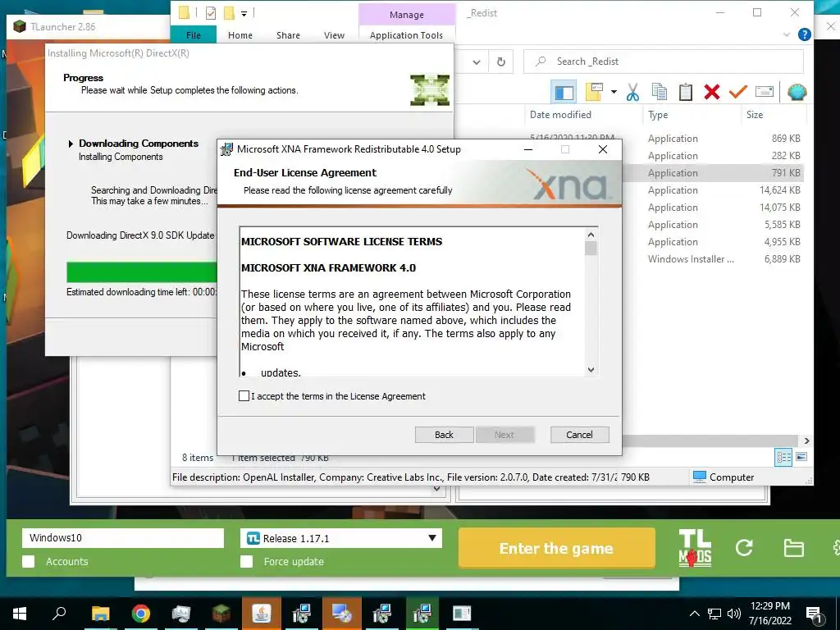The image size is (840, 630).
Task: Click Explorer horizontal scroll right arrow
Action: tap(807, 441)
